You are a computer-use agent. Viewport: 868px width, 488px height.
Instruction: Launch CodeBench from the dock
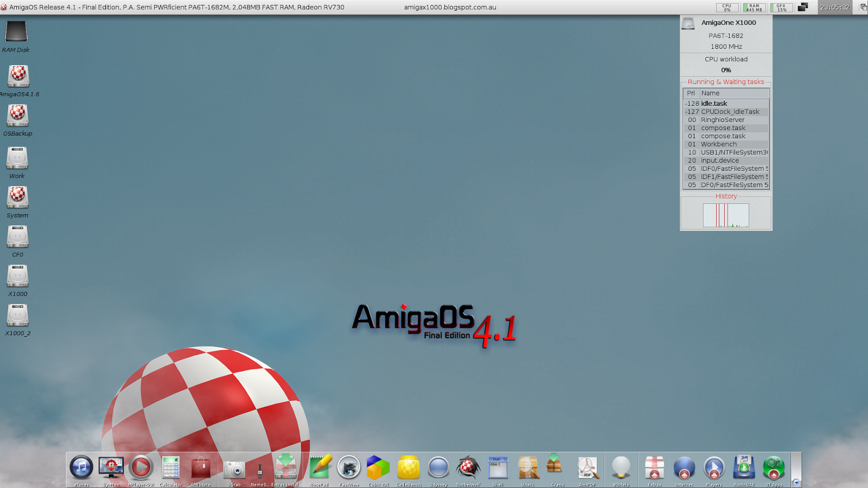point(409,467)
